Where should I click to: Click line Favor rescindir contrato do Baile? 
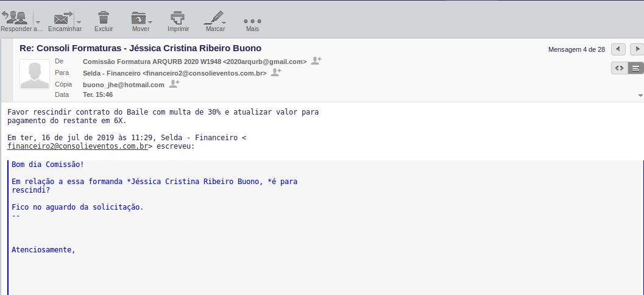coord(163,112)
